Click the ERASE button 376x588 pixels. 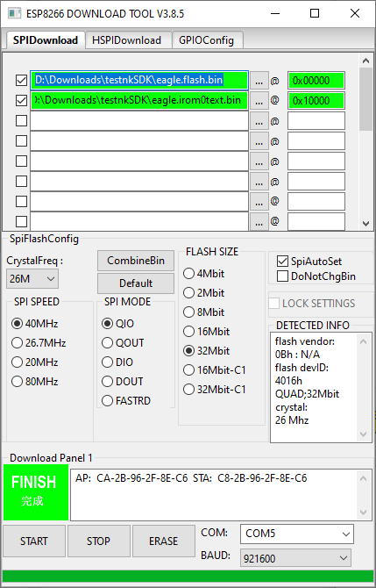(164, 541)
